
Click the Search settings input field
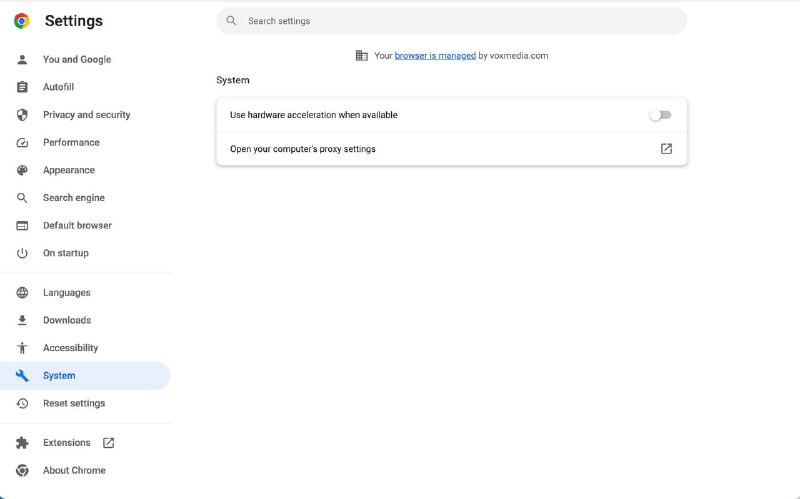[452, 21]
